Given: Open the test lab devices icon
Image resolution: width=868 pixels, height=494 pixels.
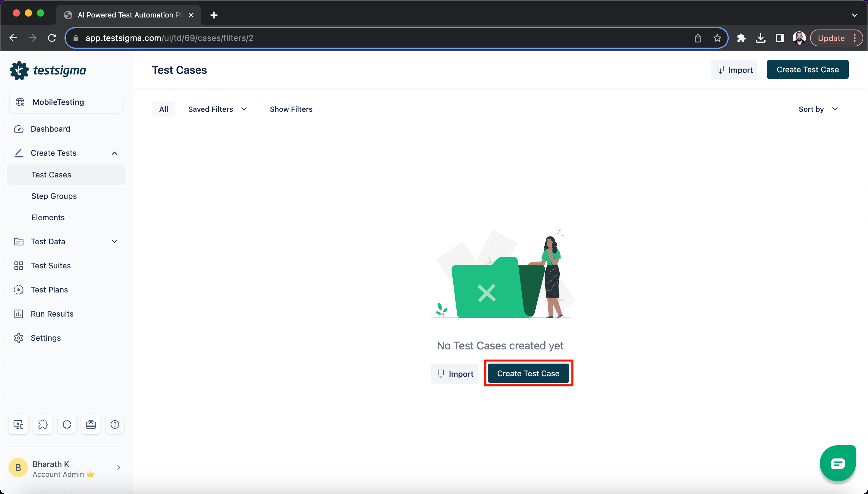Looking at the screenshot, I should [18, 424].
